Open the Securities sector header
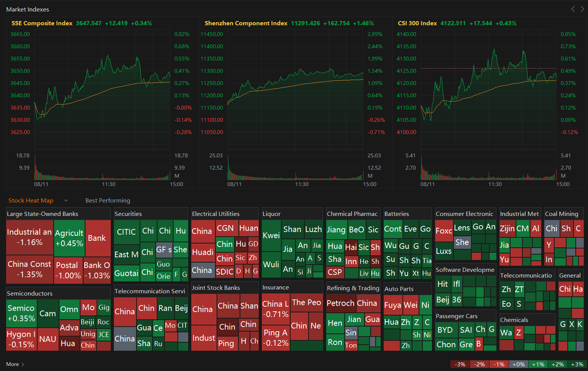This screenshot has height=371, width=588. [151, 214]
